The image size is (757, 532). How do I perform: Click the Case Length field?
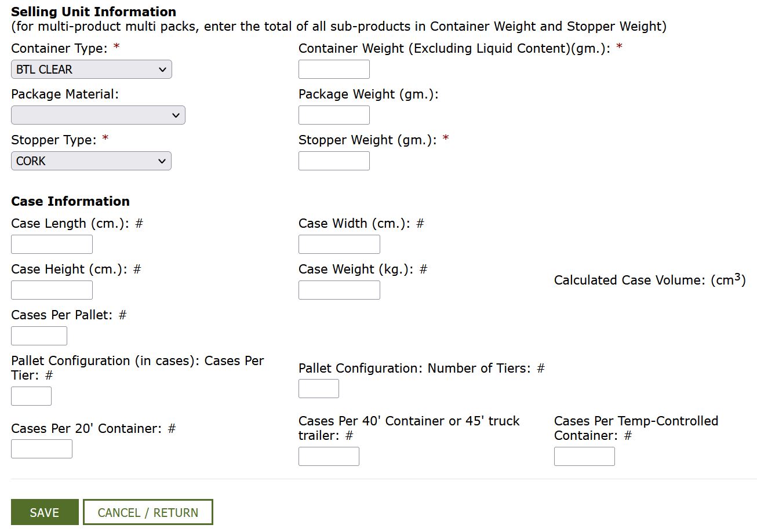coord(52,245)
